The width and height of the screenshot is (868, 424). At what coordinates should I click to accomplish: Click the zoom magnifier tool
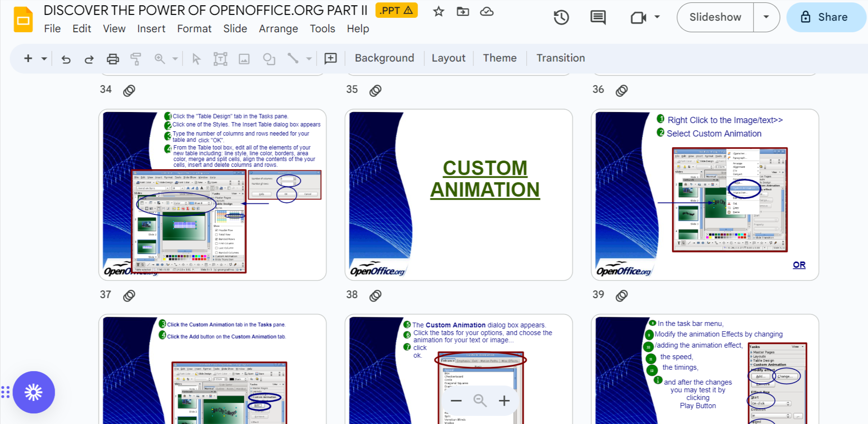pyautogui.click(x=160, y=59)
